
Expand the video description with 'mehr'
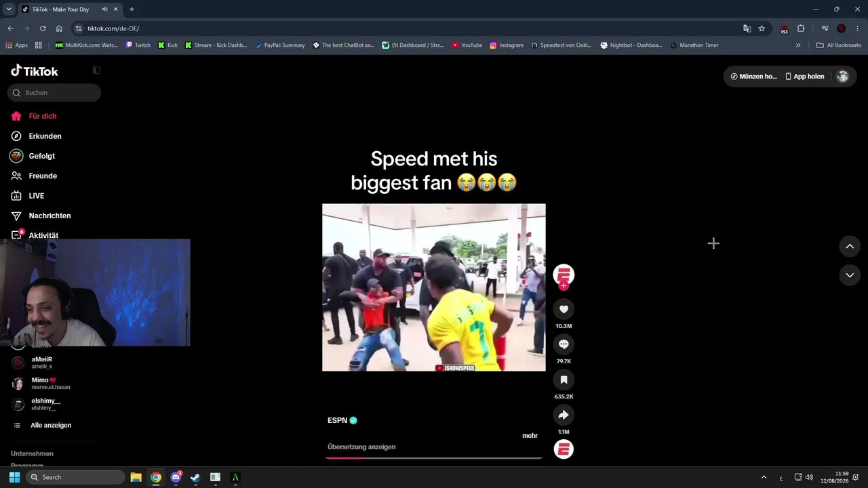click(x=530, y=436)
